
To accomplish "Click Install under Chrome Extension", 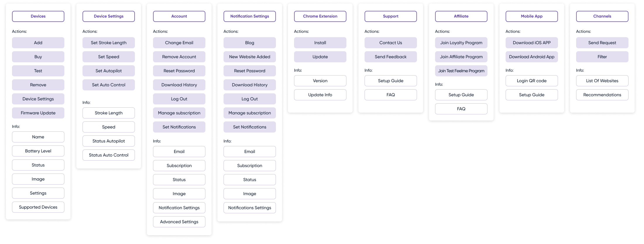I will point(320,43).
